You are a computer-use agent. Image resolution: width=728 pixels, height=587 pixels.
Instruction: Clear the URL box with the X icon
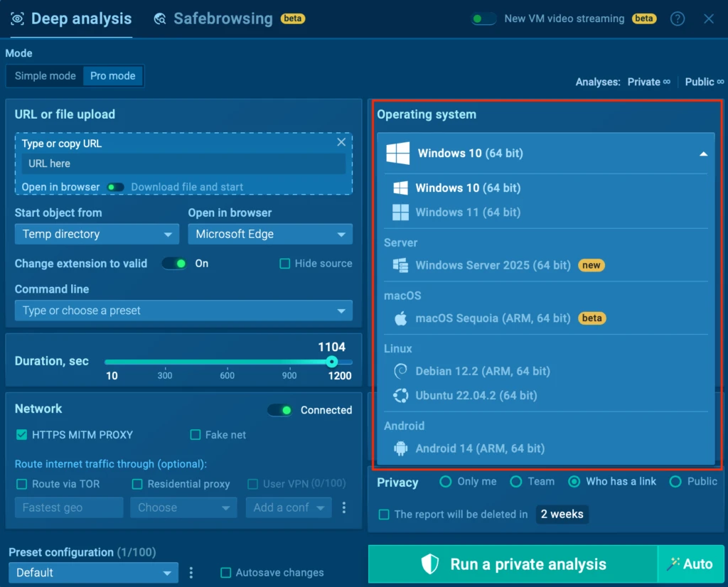tap(341, 142)
